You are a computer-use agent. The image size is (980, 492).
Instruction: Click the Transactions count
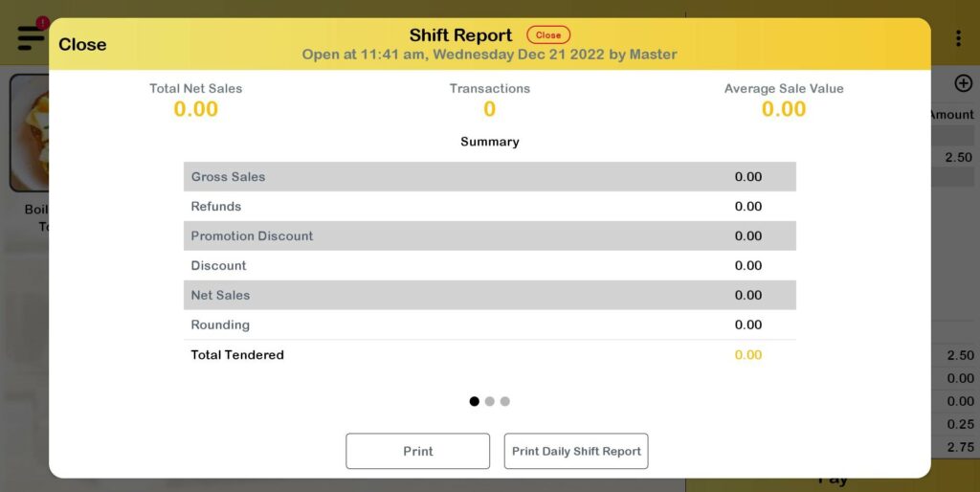[x=490, y=109]
